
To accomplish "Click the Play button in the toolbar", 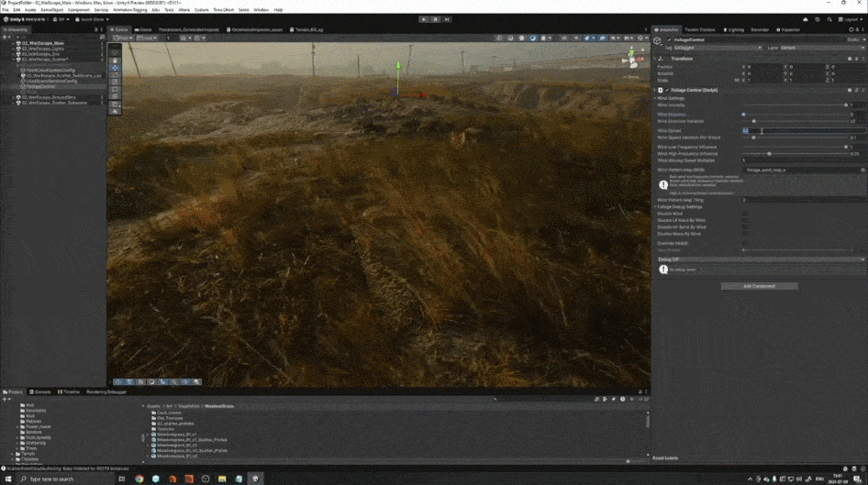I will tap(423, 18).
